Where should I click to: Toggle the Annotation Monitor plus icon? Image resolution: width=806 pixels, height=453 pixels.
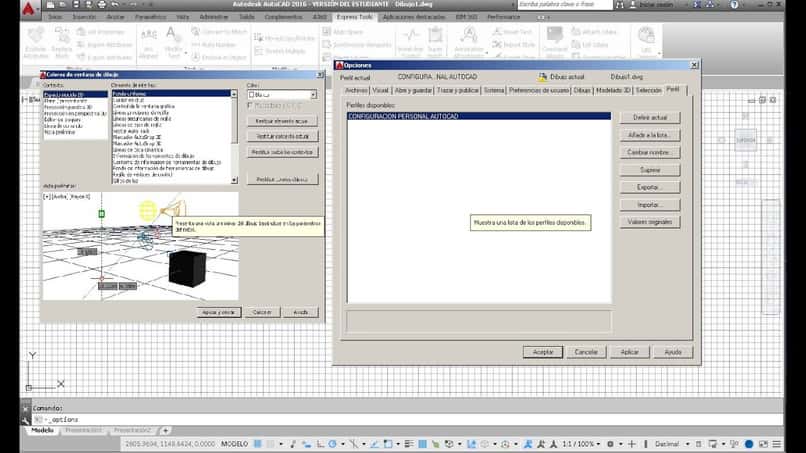[632, 444]
